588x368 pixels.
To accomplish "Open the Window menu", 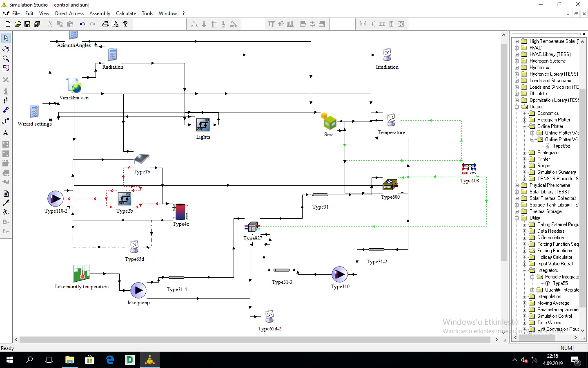I will tap(168, 13).
